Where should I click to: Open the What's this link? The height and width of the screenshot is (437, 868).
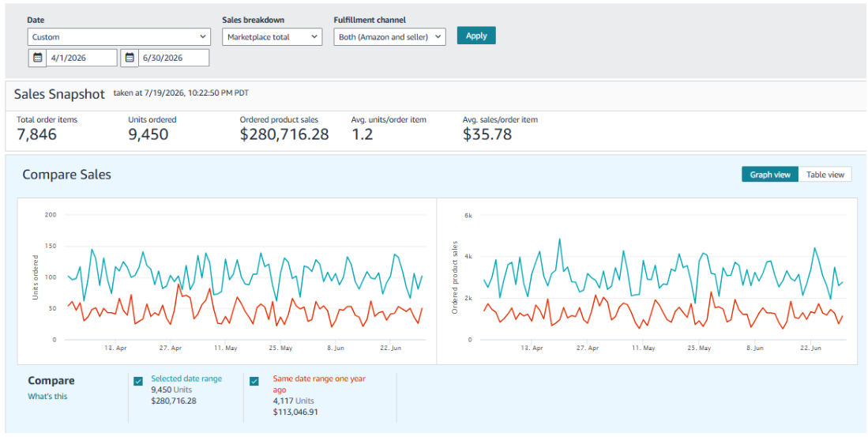[x=47, y=396]
